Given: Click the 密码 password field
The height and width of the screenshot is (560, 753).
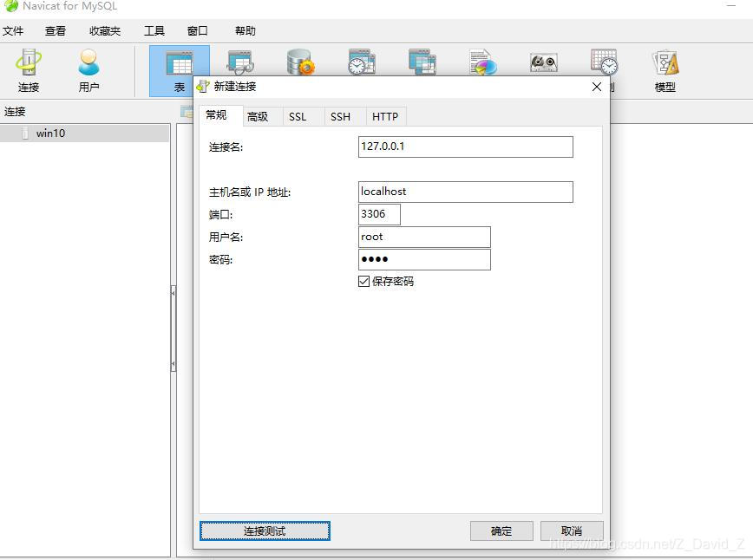Looking at the screenshot, I should pos(424,259).
